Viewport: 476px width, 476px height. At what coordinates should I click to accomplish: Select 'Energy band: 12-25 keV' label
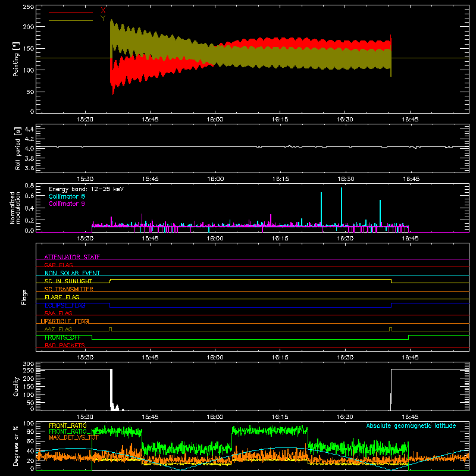(86, 189)
